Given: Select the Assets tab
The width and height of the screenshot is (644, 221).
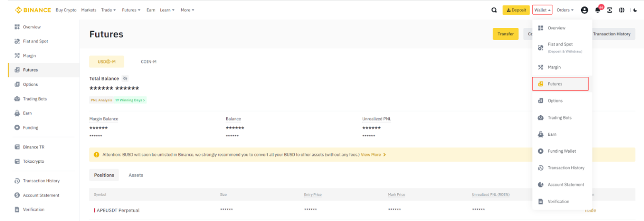Looking at the screenshot, I should tap(136, 175).
